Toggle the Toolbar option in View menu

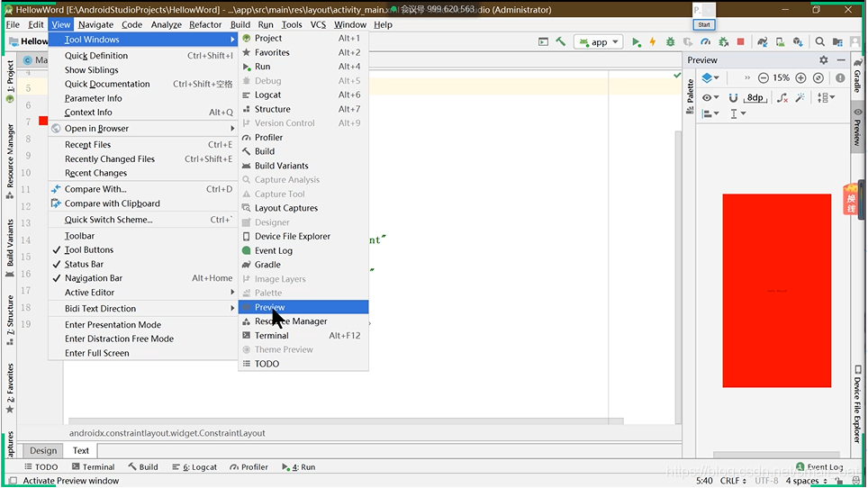(x=79, y=236)
